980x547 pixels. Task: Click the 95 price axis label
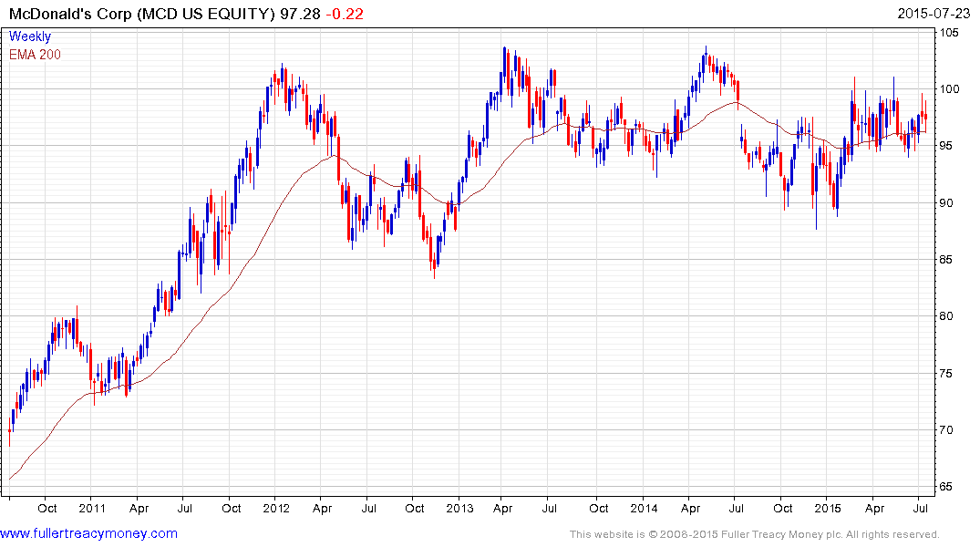pos(946,146)
